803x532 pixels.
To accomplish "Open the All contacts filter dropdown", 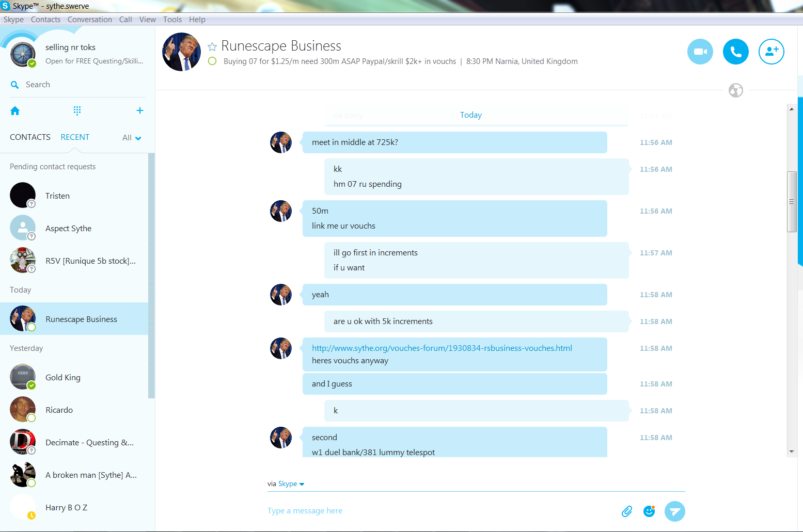I will pyautogui.click(x=132, y=138).
